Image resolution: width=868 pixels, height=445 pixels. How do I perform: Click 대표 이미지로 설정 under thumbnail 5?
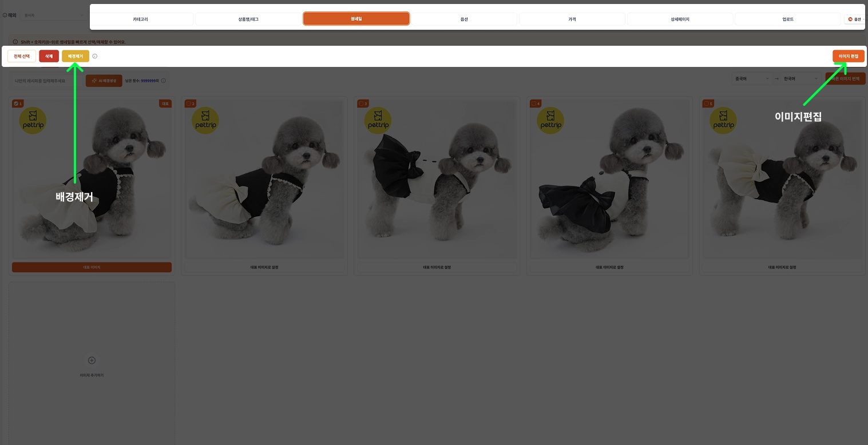click(783, 267)
